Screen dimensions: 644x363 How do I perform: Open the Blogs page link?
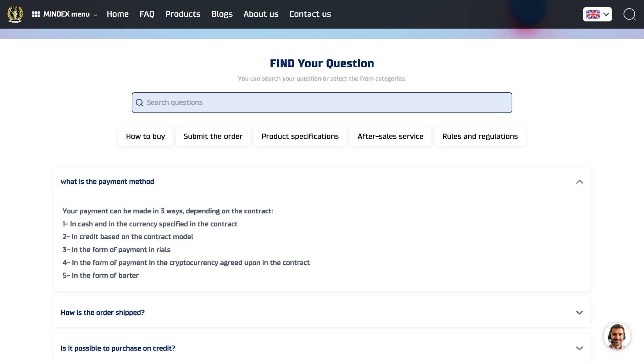pyautogui.click(x=222, y=14)
